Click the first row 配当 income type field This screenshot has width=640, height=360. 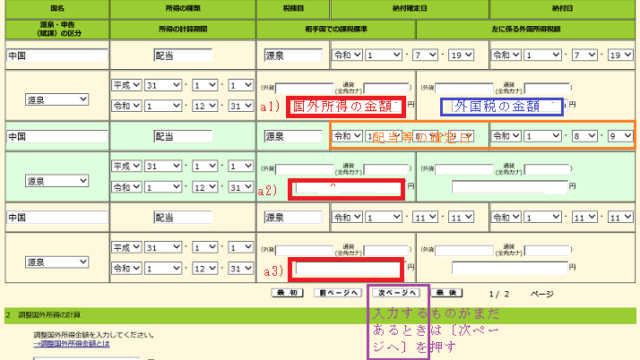(183, 56)
